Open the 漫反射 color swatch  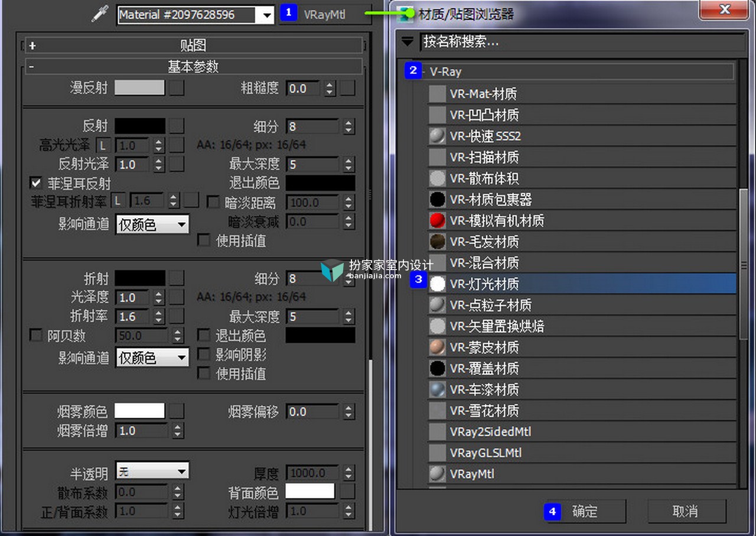[x=139, y=88]
